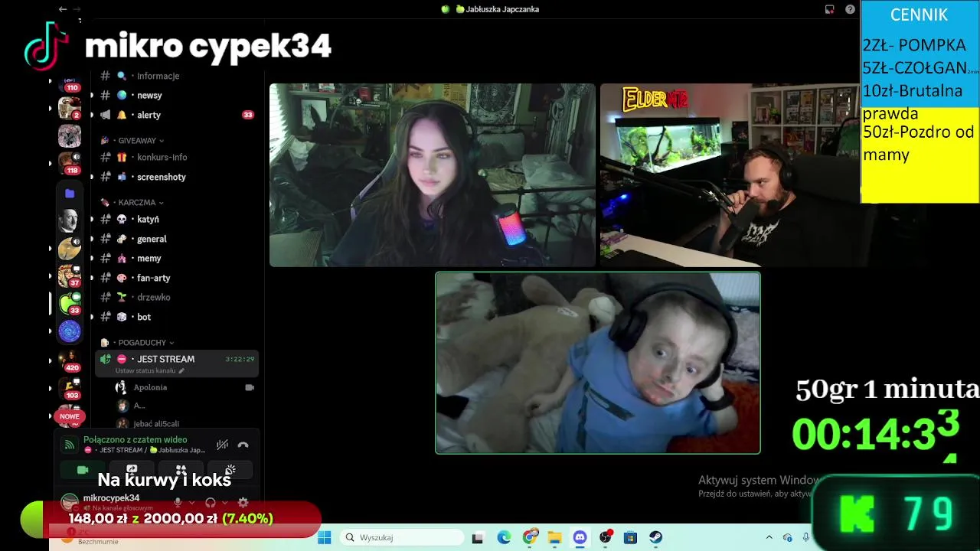Click the mikrocypek34 user avatar
Image resolution: width=980 pixels, height=551 pixels.
pos(70,502)
